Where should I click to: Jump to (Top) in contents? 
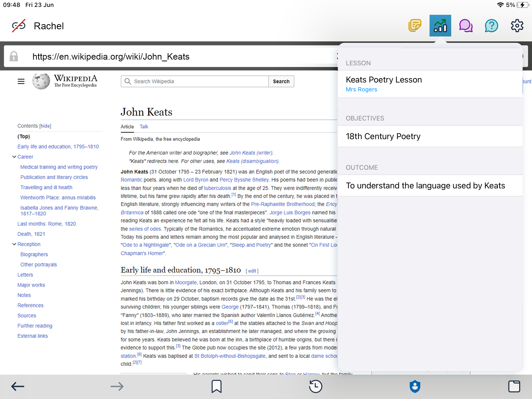click(x=24, y=136)
